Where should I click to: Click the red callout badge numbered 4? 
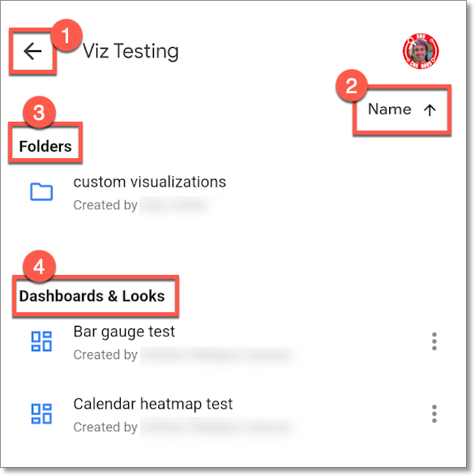pos(39,267)
